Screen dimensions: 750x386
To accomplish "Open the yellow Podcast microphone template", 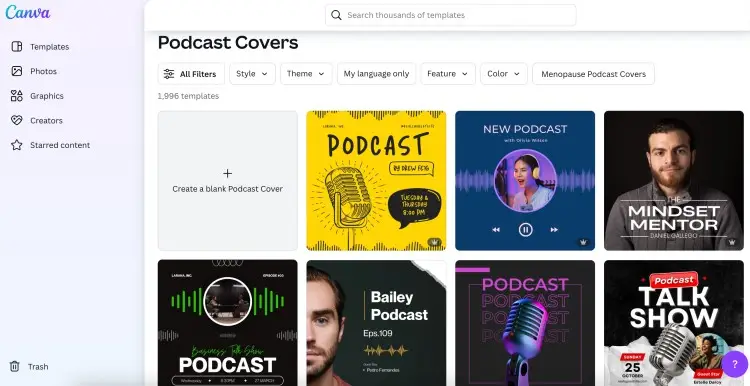I will pyautogui.click(x=376, y=181).
